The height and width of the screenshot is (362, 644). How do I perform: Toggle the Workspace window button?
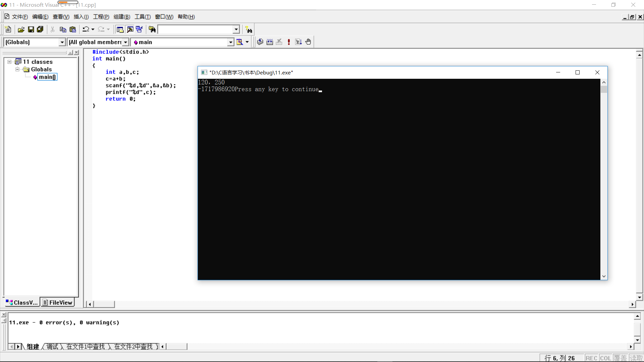120,29
